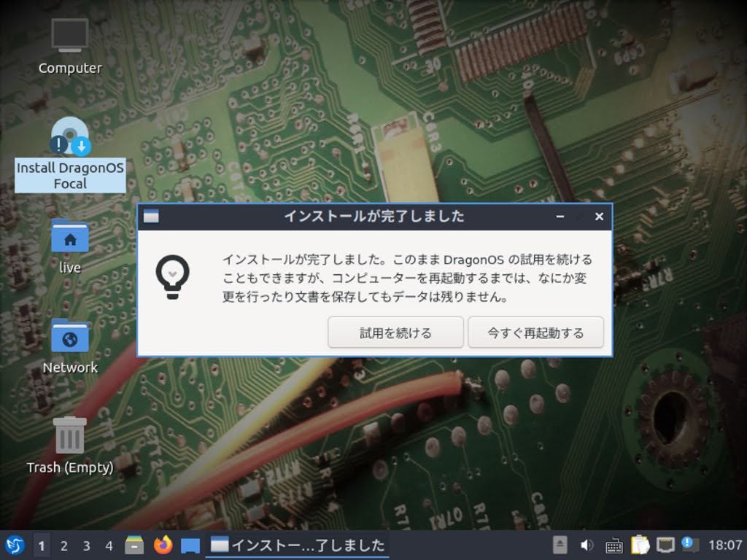The image size is (747, 560).
Task: Click the keyboard layout tray indicator
Action: (x=615, y=545)
